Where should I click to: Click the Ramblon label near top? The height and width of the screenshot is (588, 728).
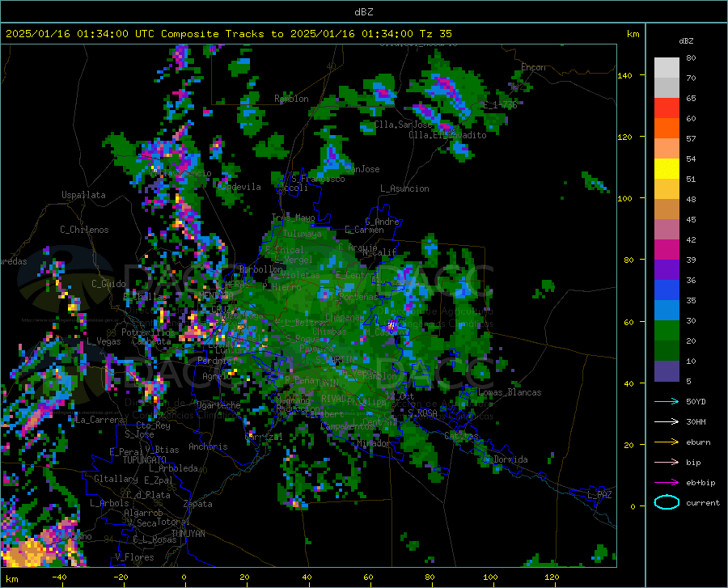coord(291,99)
